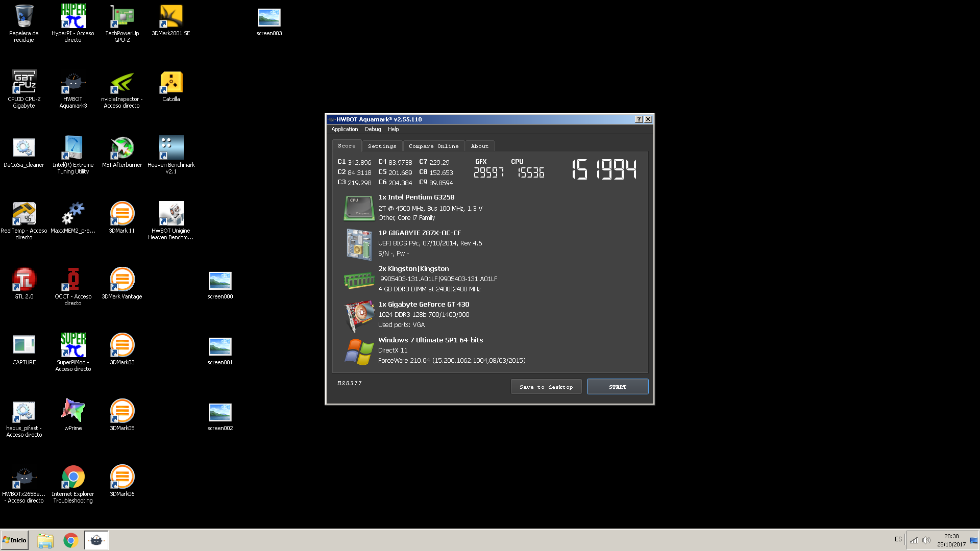Close the HWBOT Aquamark3 window
Viewport: 980px width, 551px height.
pyautogui.click(x=648, y=119)
